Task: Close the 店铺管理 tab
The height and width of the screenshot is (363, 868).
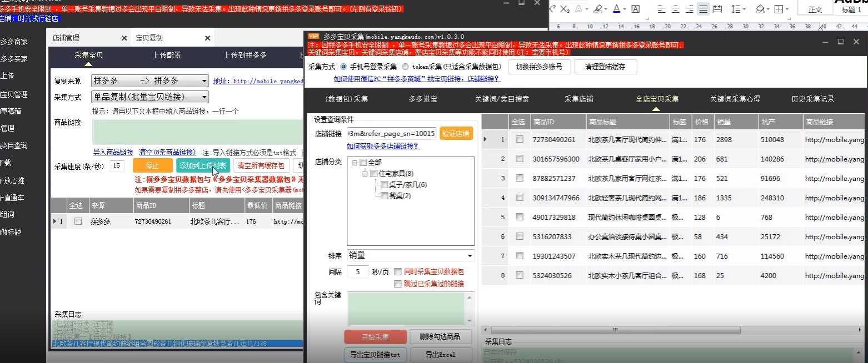Action: pos(124,38)
